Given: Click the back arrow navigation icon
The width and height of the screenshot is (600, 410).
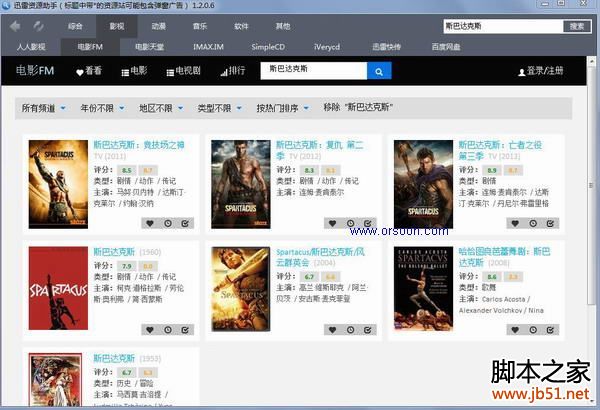Looking at the screenshot, I should (15, 26).
